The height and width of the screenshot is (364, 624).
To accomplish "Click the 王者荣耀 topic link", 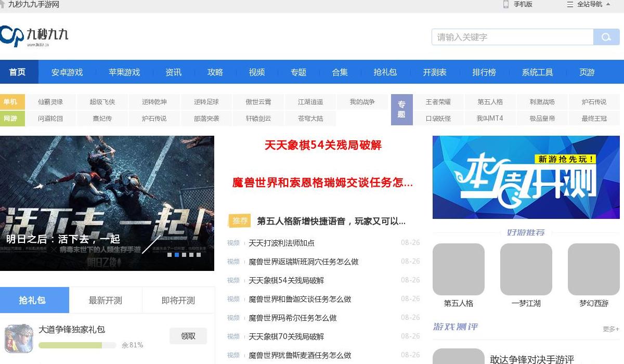I will pos(438,102).
